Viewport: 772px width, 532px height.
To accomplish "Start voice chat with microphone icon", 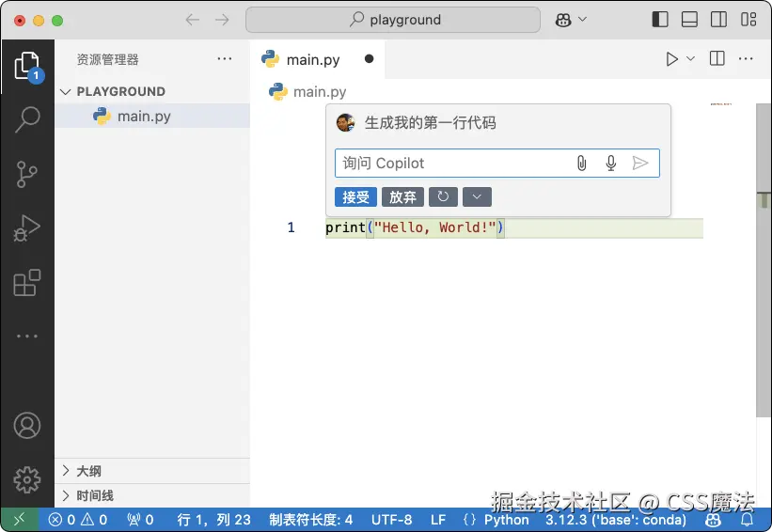I will (611, 163).
